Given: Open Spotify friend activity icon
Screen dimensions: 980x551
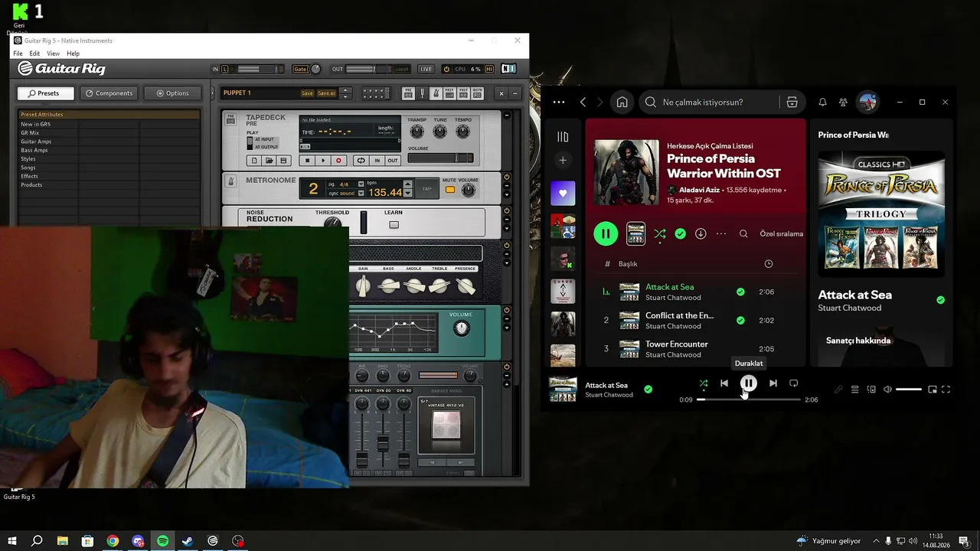Looking at the screenshot, I should point(843,102).
